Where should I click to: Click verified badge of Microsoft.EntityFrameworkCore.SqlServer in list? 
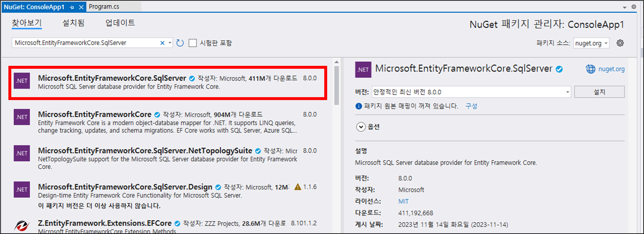(x=192, y=78)
